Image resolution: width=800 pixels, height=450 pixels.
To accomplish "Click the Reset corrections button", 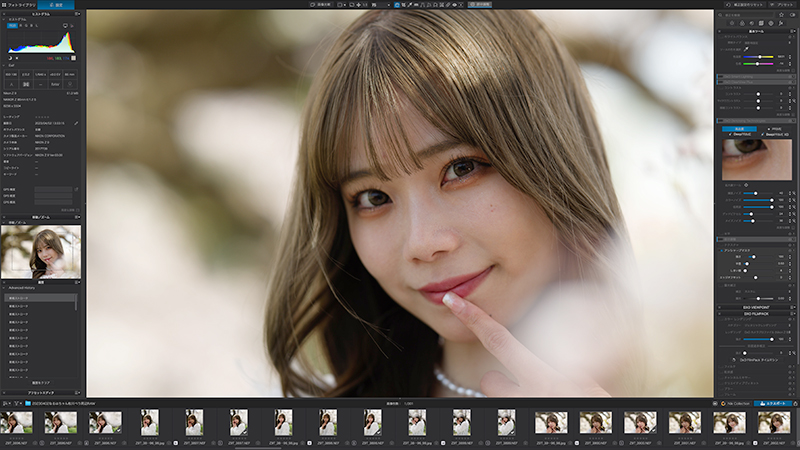I will click(x=745, y=5).
